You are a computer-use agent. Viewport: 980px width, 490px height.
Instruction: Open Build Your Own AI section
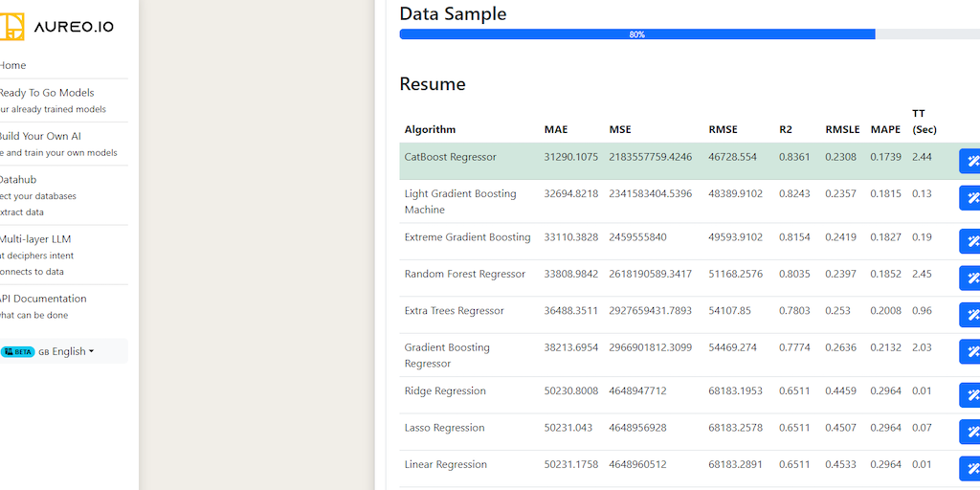(x=40, y=136)
